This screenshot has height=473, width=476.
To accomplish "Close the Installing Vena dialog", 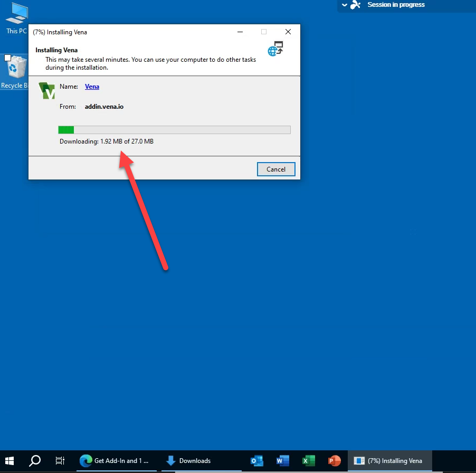I will pos(288,32).
